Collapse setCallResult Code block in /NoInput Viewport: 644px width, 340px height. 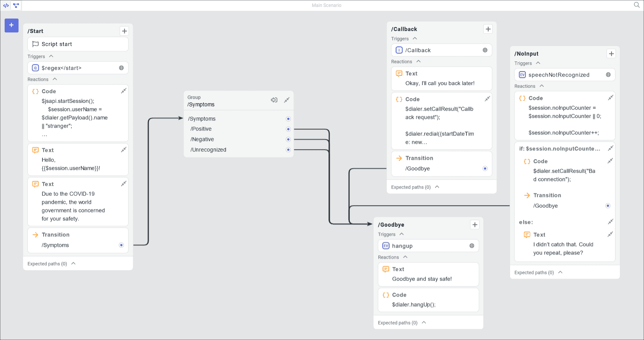click(610, 161)
